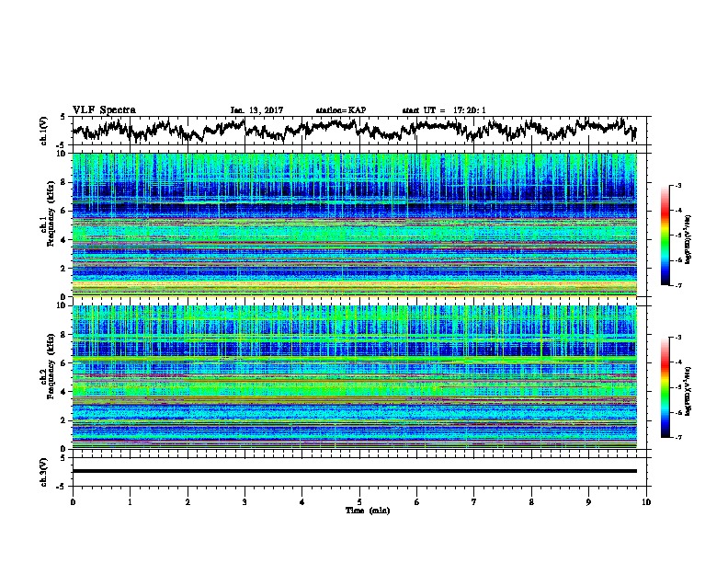This screenshot has height=563, width=728.
Task: Click the ch.1(V) waveform axis label
Action: [x=44, y=131]
